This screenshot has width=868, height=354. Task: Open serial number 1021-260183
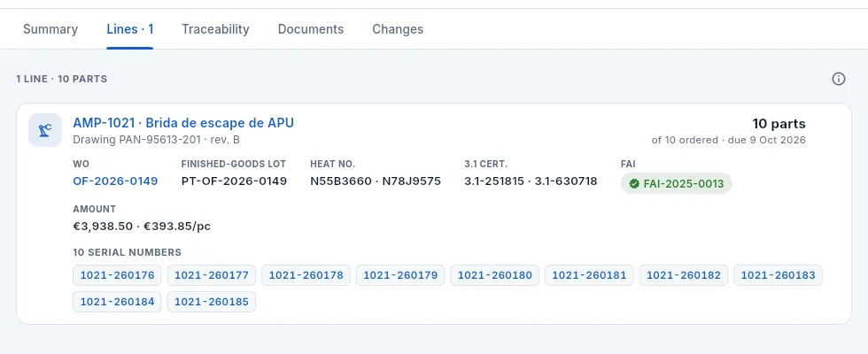[778, 275]
